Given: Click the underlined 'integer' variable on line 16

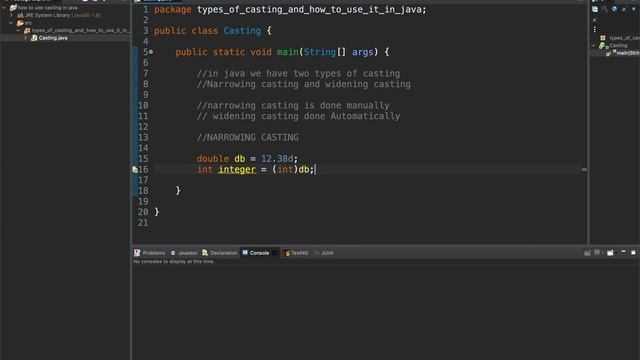Looking at the screenshot, I should point(237,169).
